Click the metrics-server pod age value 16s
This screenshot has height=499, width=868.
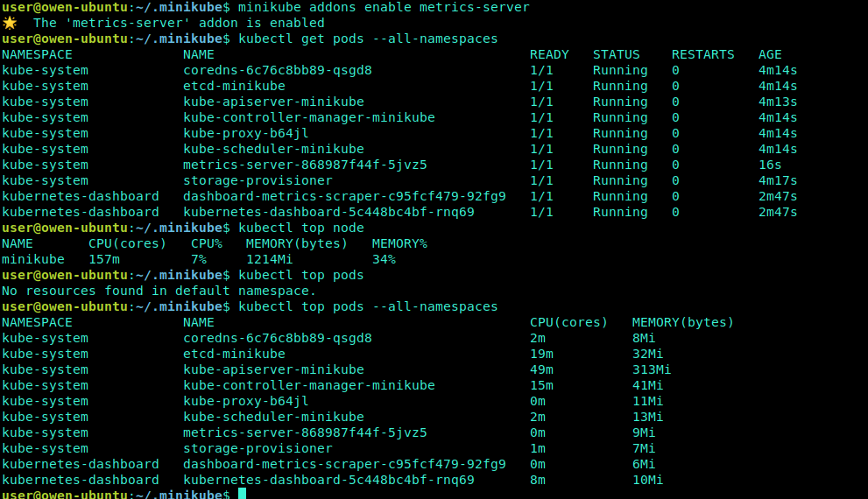[x=770, y=165]
